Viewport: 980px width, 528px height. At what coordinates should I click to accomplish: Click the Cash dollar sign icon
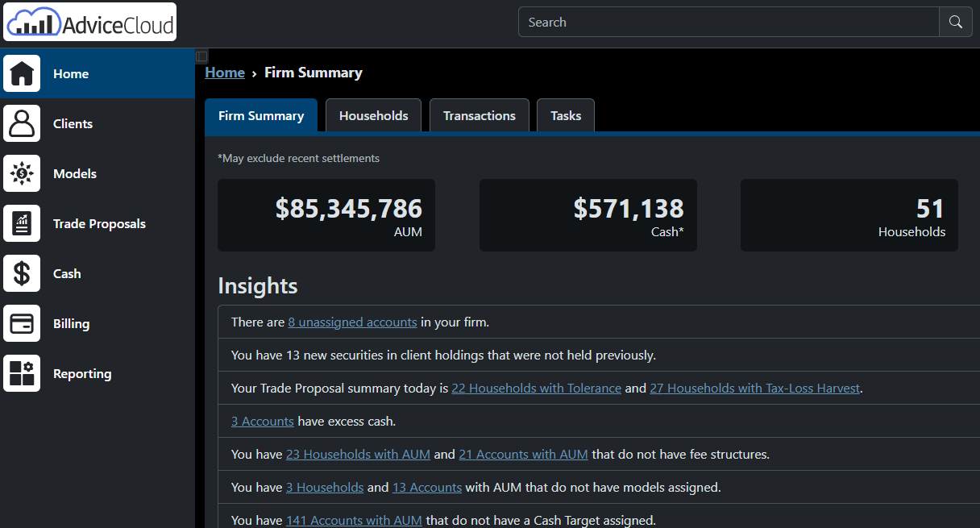click(x=22, y=273)
